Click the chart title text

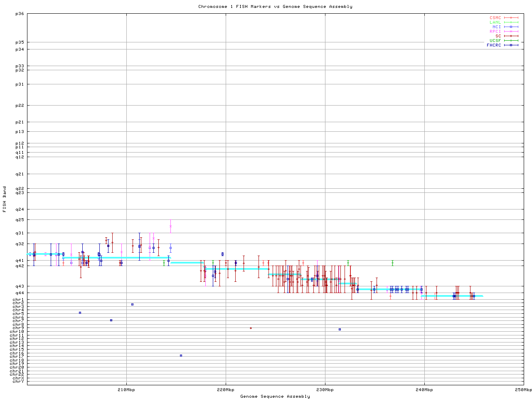click(275, 7)
